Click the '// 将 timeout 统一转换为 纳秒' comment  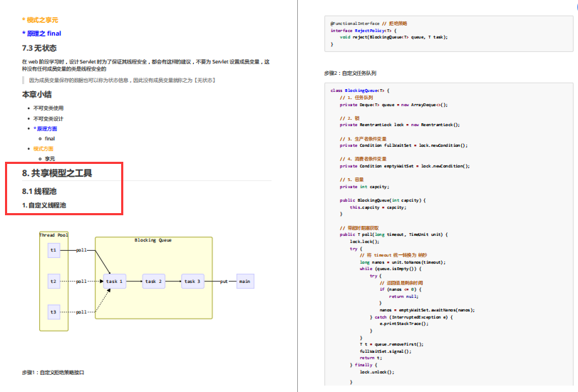(x=393, y=255)
